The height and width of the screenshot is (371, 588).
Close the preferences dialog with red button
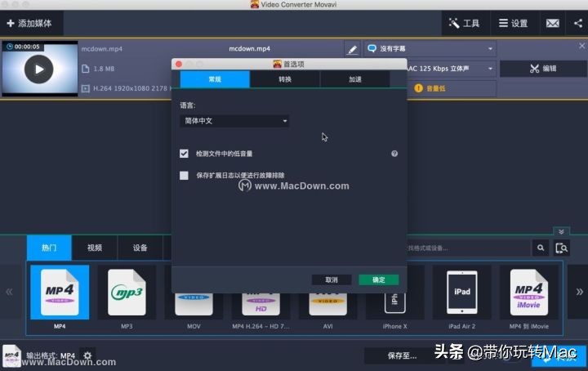click(179, 64)
